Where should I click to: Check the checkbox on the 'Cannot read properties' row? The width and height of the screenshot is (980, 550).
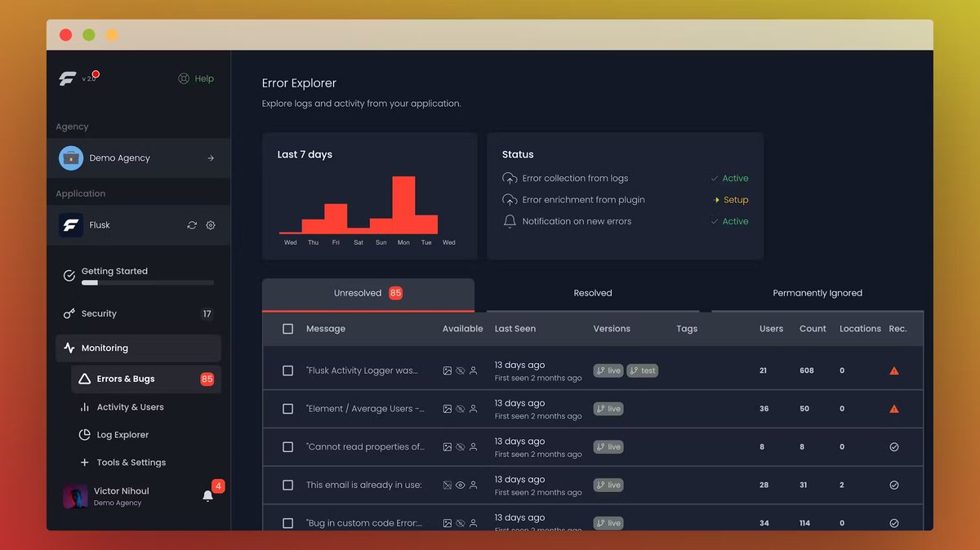pos(288,446)
